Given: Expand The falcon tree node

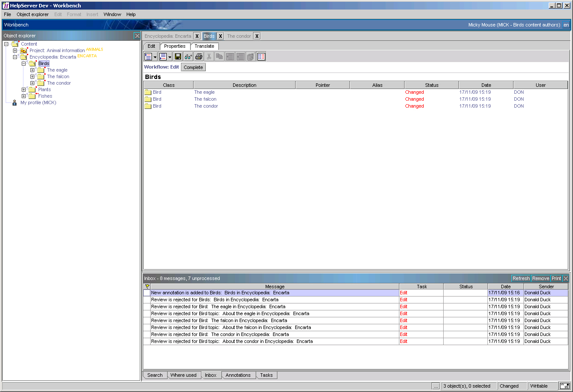Looking at the screenshot, I should [x=32, y=76].
